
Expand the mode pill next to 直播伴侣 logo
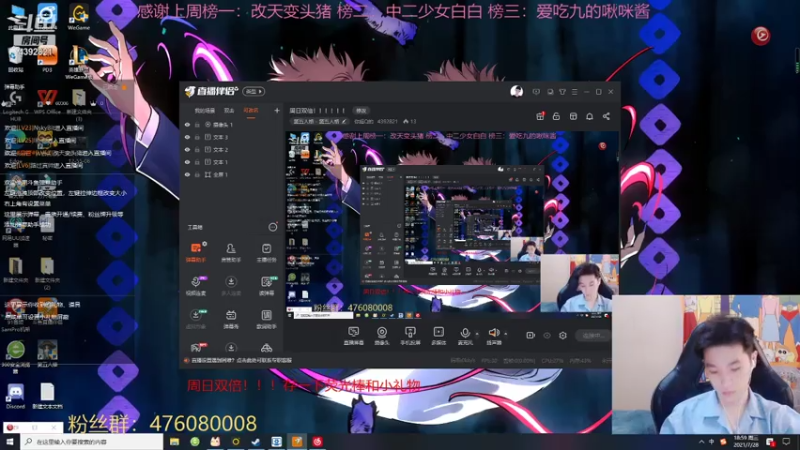pos(253,91)
